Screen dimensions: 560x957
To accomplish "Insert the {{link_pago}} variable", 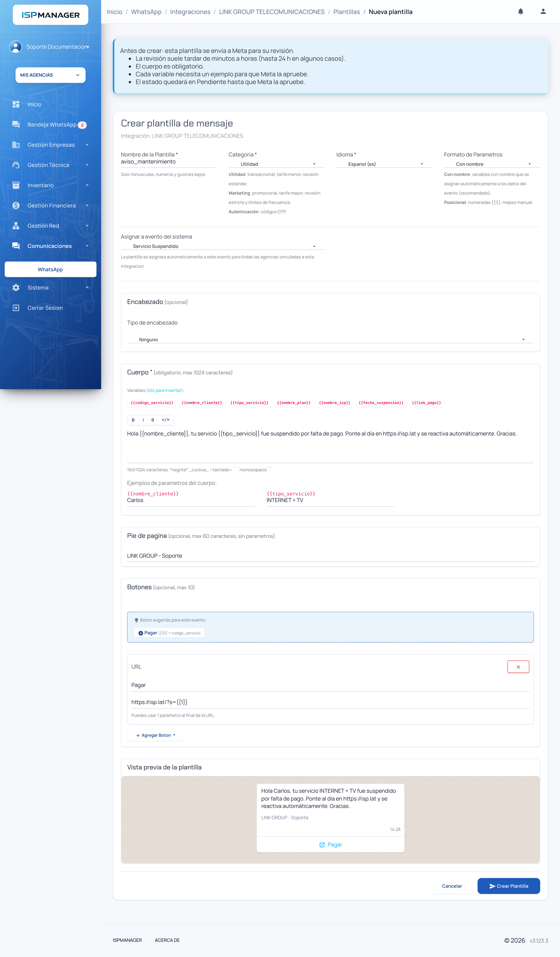I will (426, 403).
